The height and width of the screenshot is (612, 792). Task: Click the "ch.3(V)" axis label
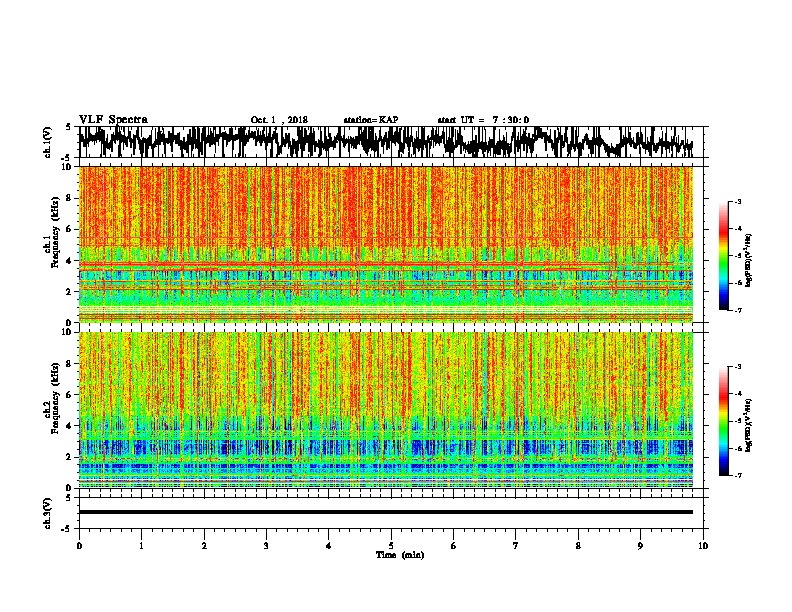click(x=48, y=513)
